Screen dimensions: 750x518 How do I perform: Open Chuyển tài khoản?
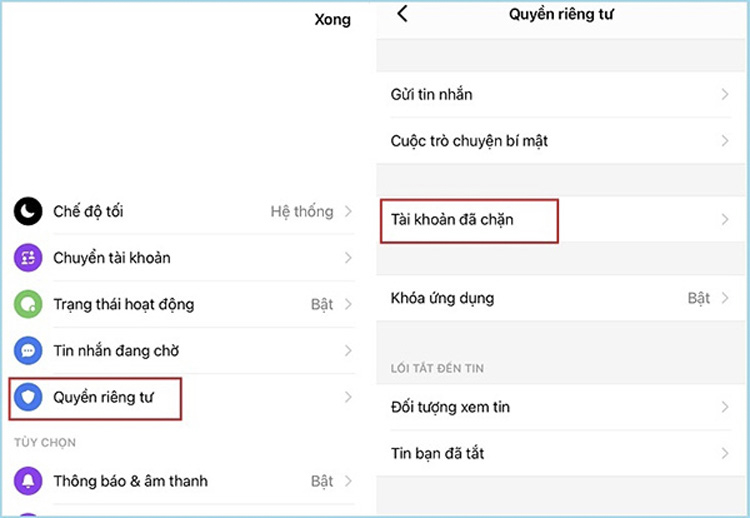(184, 257)
